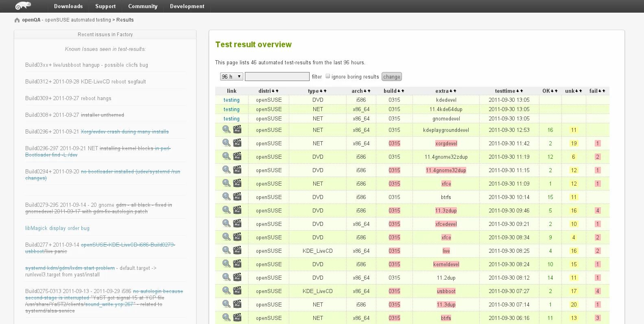Select the highlighted usbboot extra cell

tap(446, 291)
